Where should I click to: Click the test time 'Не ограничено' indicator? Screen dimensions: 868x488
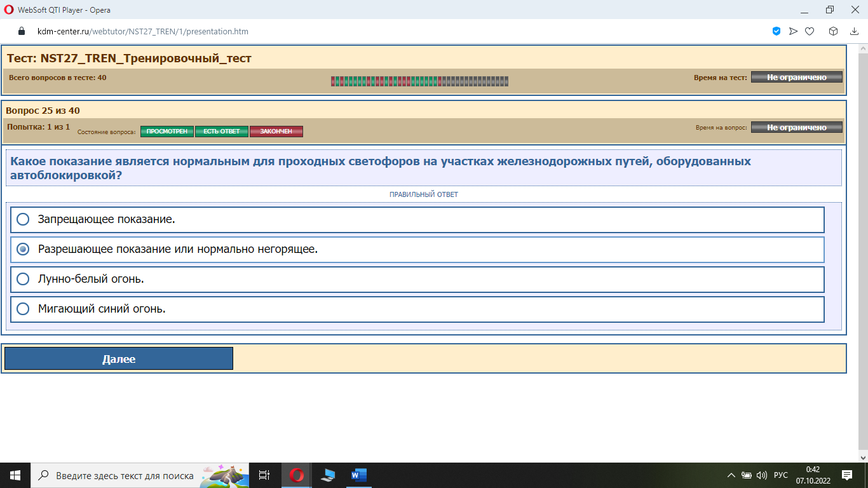pyautogui.click(x=797, y=77)
